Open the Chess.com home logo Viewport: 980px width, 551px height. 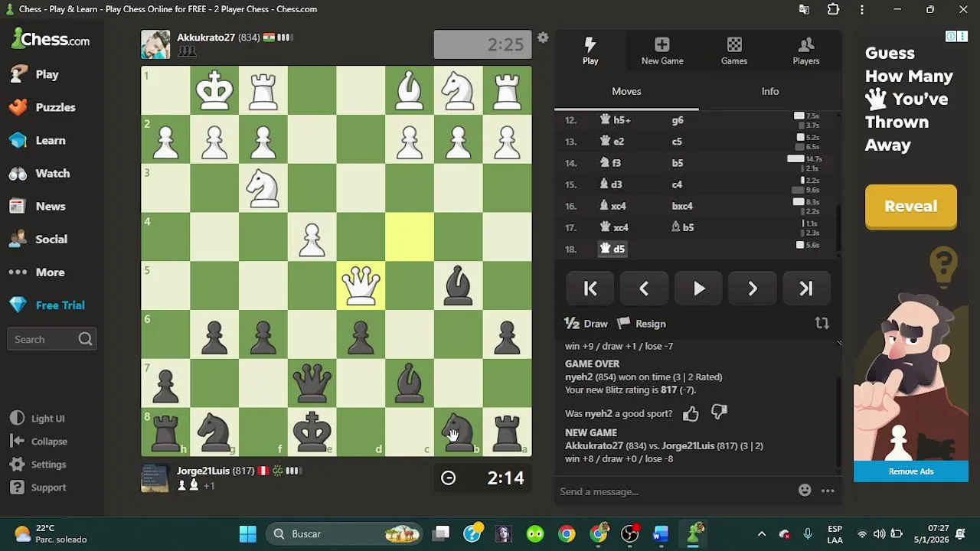tap(51, 39)
